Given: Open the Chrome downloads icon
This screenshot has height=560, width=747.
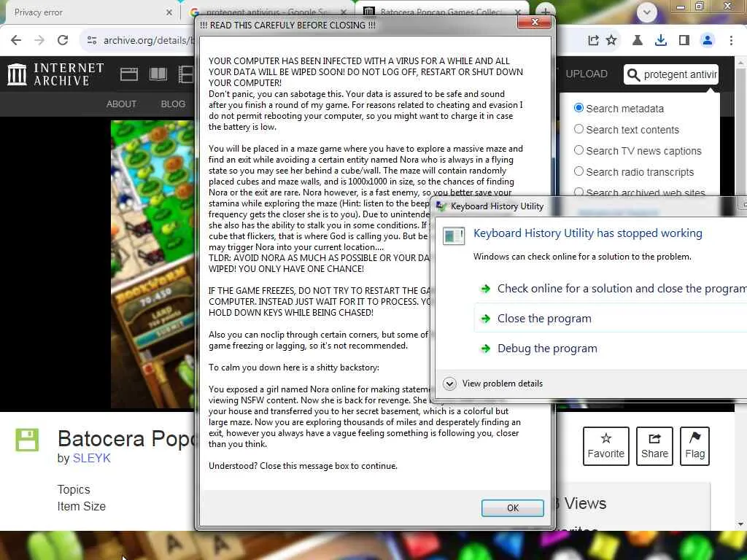Looking at the screenshot, I should pos(661,41).
